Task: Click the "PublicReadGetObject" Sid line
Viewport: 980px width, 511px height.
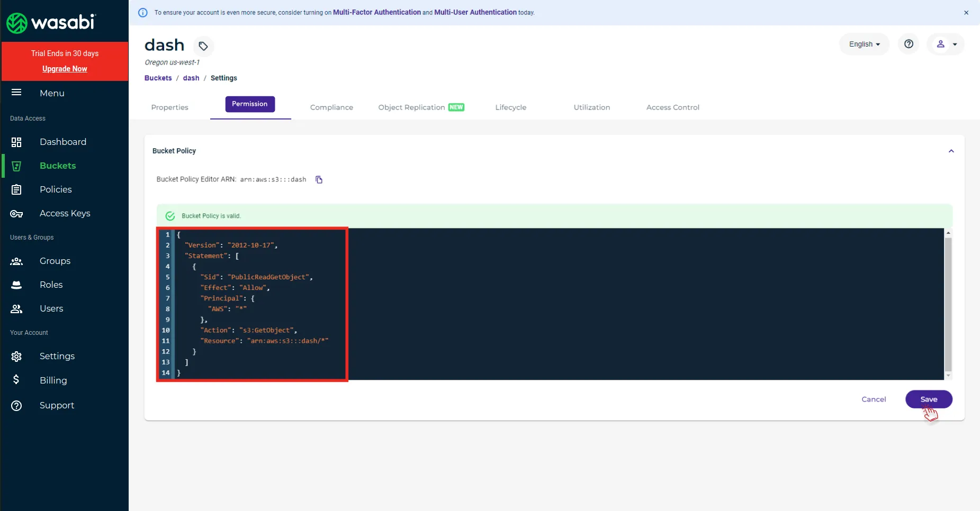Action: pos(257,277)
